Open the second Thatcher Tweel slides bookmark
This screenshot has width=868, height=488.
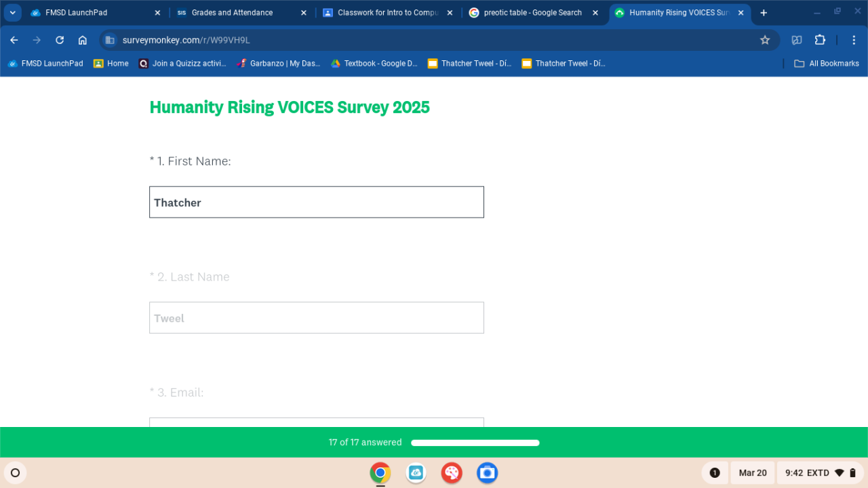click(x=564, y=64)
